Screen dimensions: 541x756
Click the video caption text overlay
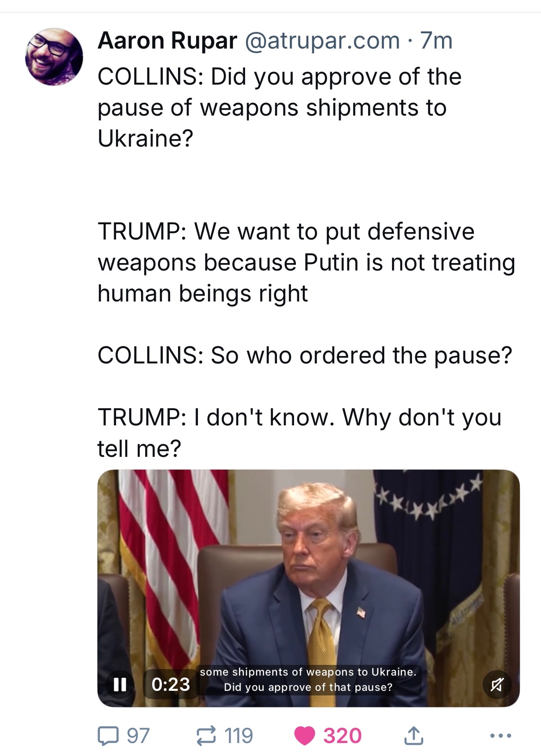[x=308, y=680]
